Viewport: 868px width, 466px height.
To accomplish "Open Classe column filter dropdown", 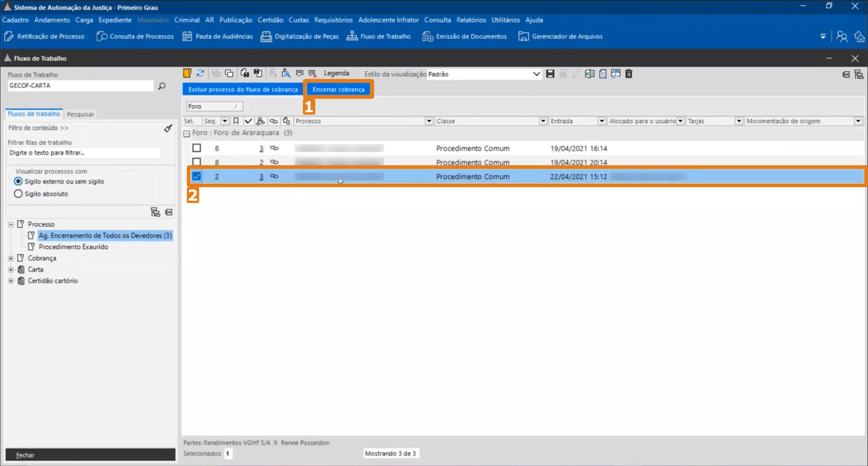I will (543, 121).
